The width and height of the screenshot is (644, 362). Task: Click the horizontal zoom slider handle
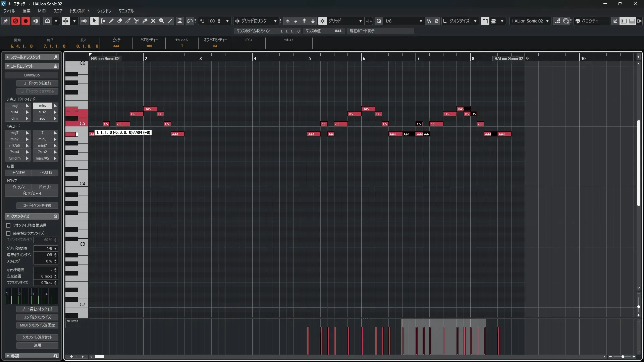tap(623, 357)
